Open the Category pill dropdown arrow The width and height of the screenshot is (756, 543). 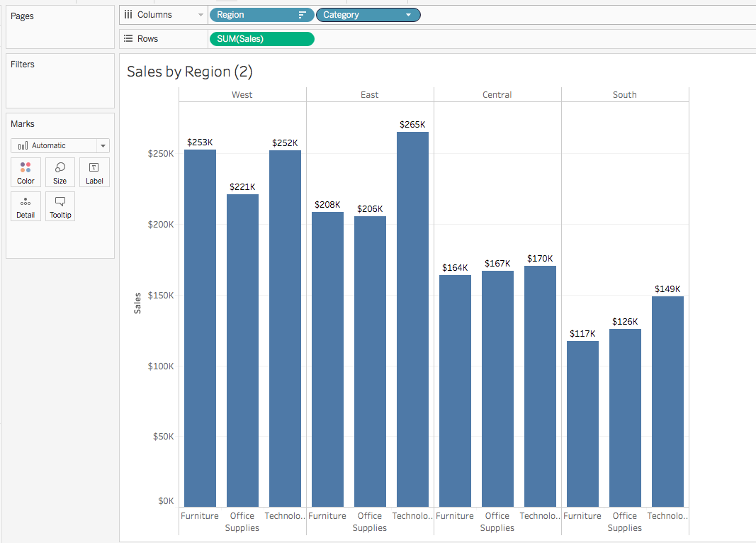coord(409,15)
